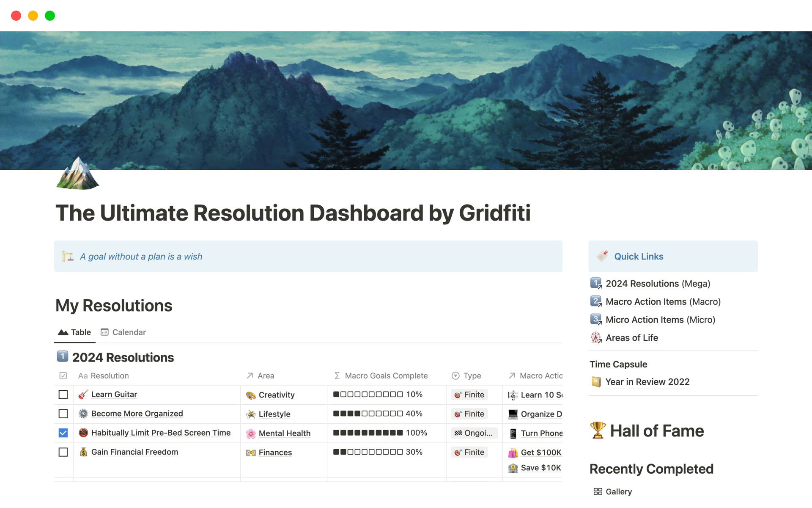The width and height of the screenshot is (812, 508).
Task: Click the trophy icon next to Hall of Fame
Action: coord(598,431)
